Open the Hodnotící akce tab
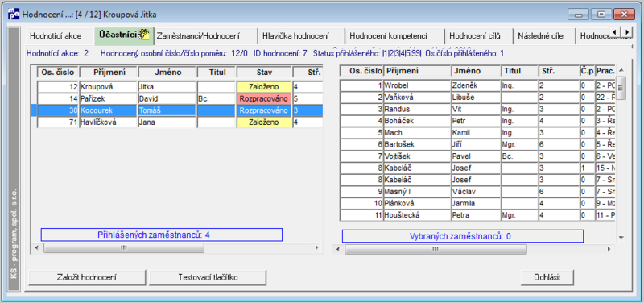The image size is (644, 303). tap(56, 35)
